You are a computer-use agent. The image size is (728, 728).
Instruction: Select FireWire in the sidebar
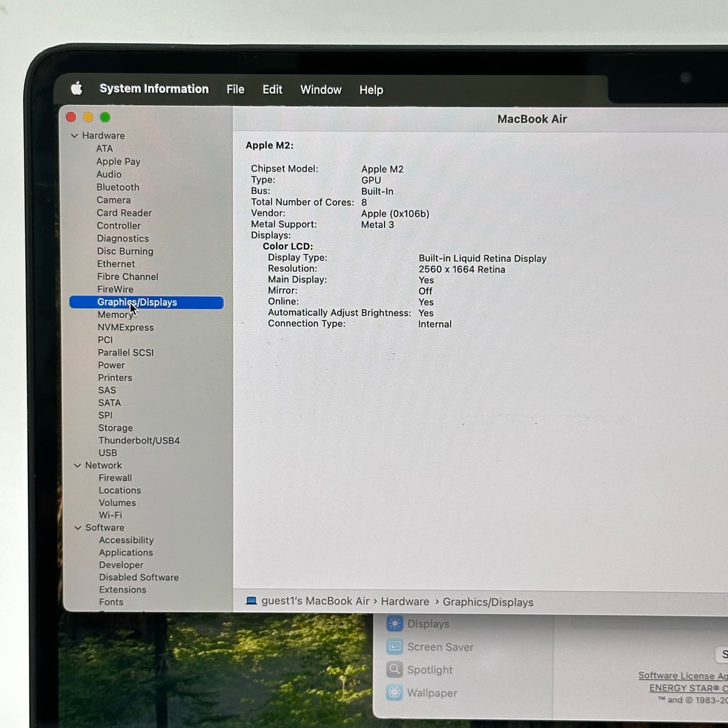click(x=115, y=289)
